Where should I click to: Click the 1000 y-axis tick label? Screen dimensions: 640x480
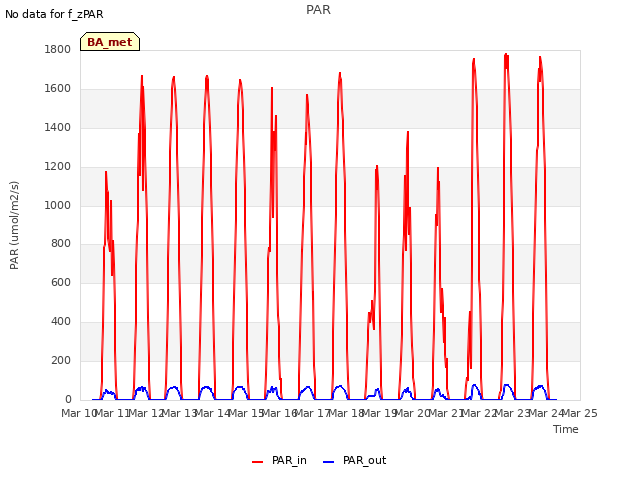(x=58, y=205)
